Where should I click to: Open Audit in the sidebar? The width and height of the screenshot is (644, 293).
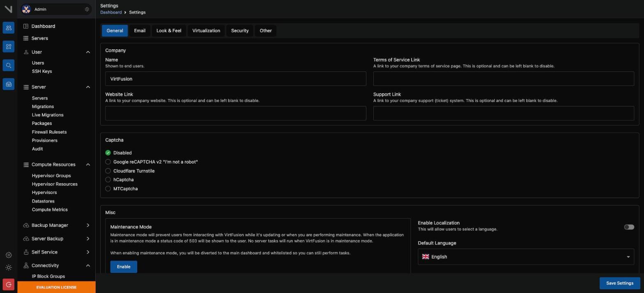(x=37, y=149)
